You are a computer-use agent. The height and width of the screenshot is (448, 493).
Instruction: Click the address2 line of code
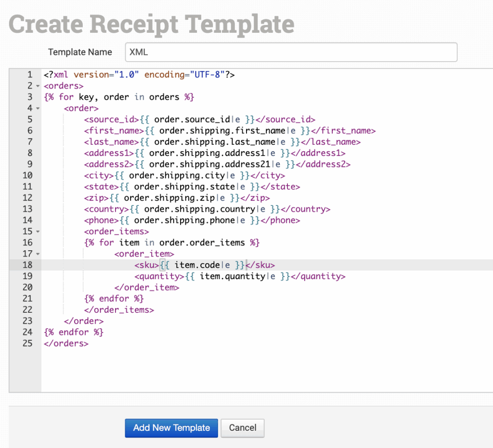coord(217,164)
